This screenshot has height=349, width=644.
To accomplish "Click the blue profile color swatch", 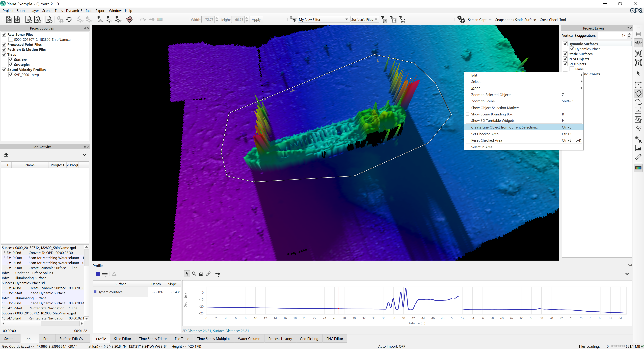I will [98, 274].
